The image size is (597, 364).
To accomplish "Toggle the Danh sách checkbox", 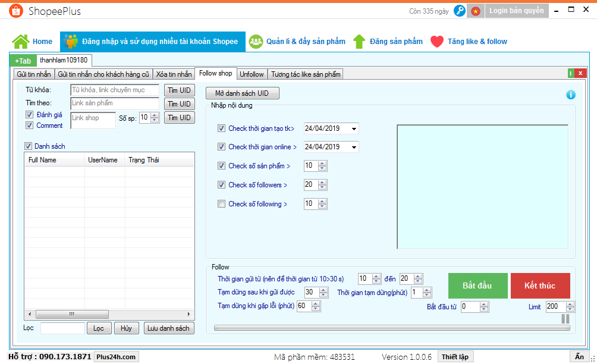I will pyautogui.click(x=28, y=146).
